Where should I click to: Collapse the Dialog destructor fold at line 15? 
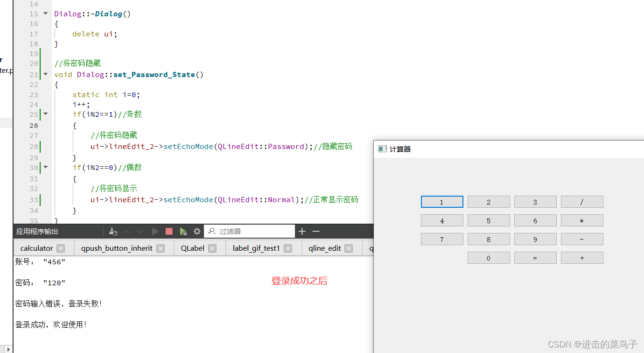[45, 14]
